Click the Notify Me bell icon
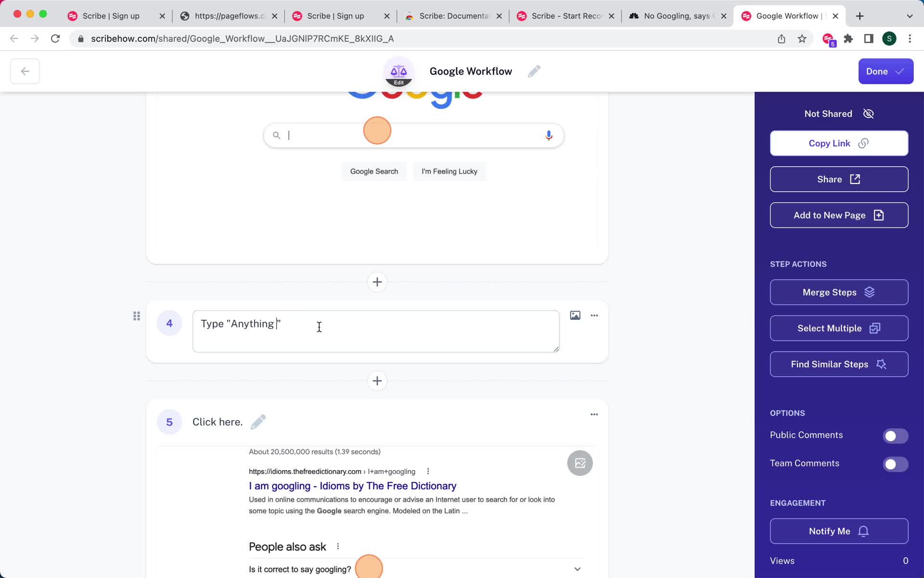The height and width of the screenshot is (578, 924). 864,531
